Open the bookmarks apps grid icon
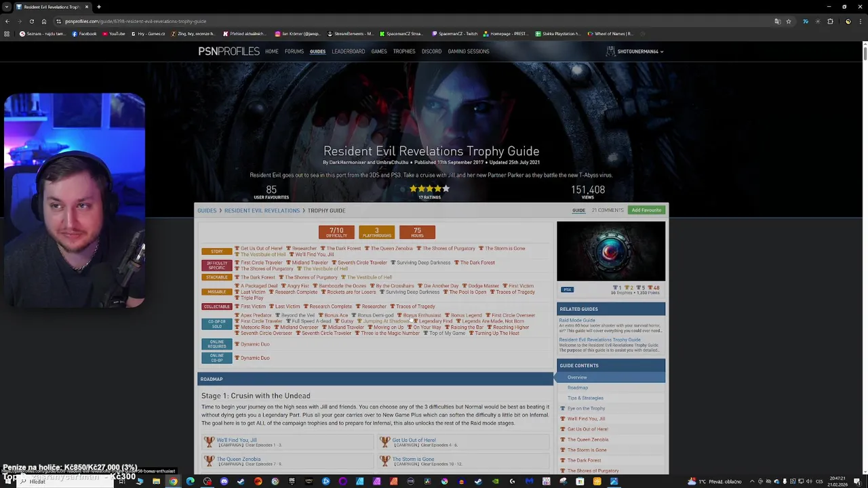The image size is (868, 488). coord(7,33)
